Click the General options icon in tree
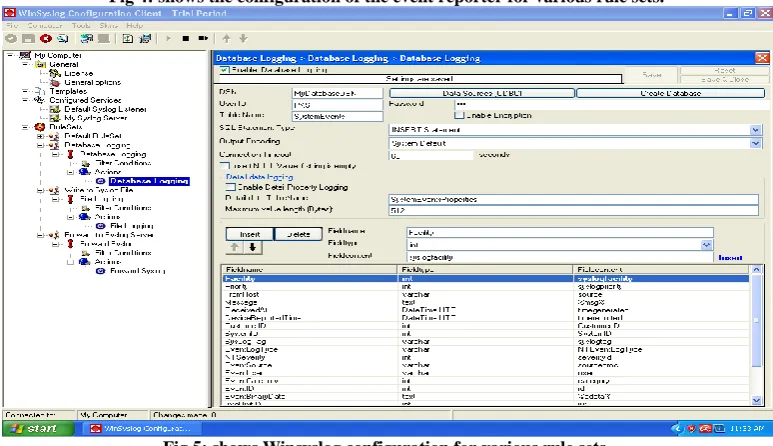 tap(55, 82)
